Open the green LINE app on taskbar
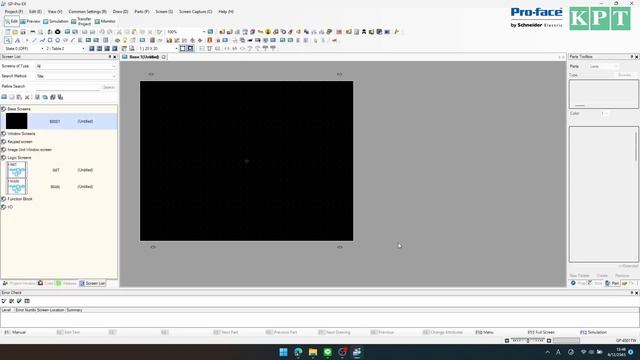This screenshot has height=360, width=640. coord(327,352)
